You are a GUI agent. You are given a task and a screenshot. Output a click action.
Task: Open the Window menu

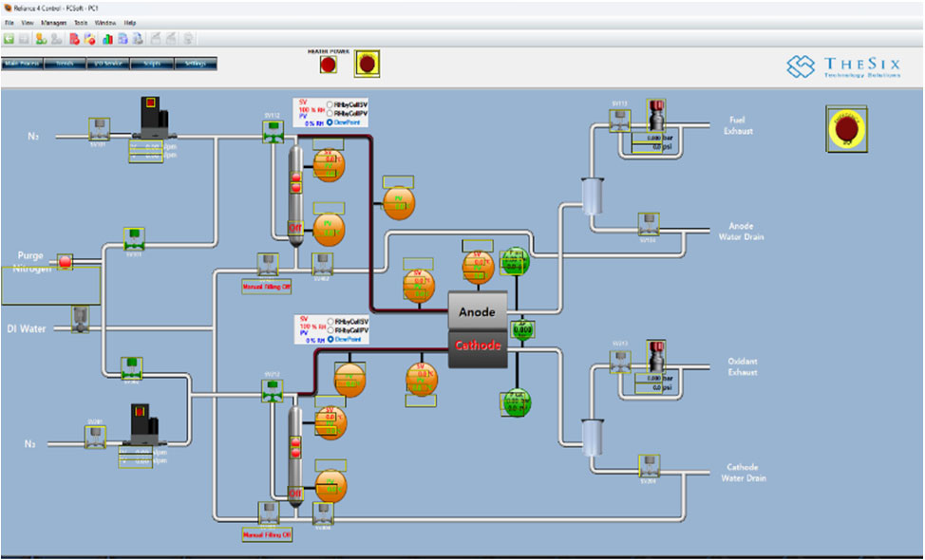(105, 23)
